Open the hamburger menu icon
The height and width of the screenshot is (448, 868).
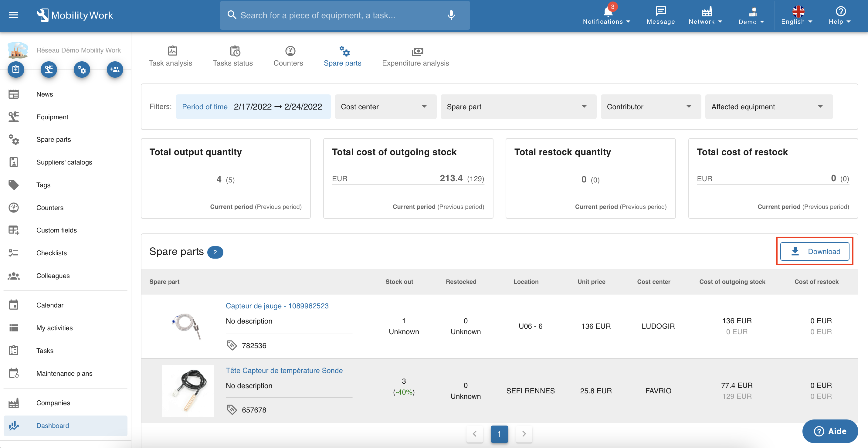tap(13, 15)
